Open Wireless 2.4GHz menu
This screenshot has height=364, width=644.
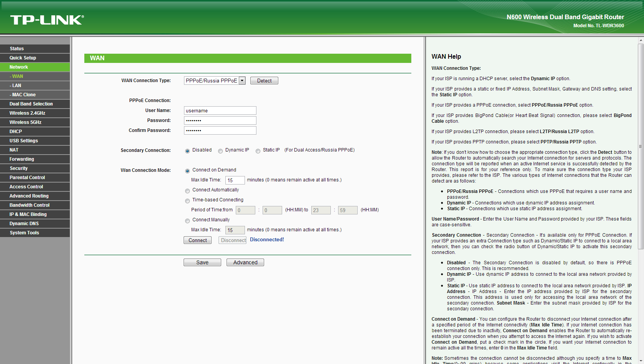(x=35, y=113)
